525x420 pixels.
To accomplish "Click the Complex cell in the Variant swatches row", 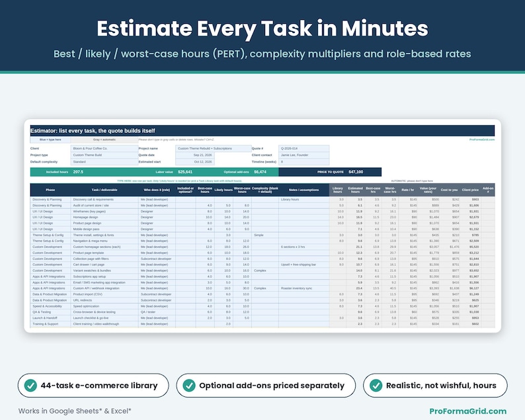I will tap(265, 271).
